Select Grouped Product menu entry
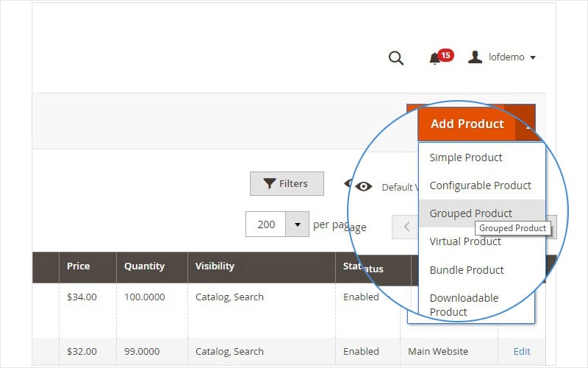 click(x=470, y=213)
